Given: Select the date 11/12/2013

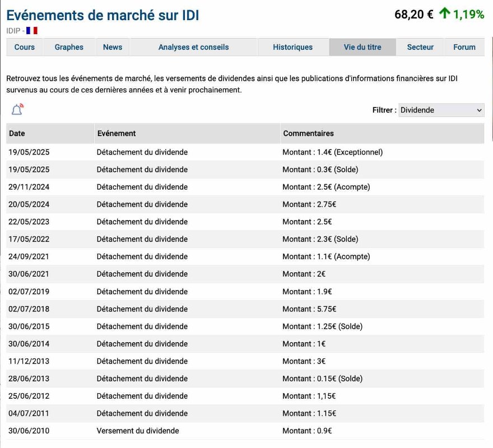Looking at the screenshot, I should pos(29,361).
